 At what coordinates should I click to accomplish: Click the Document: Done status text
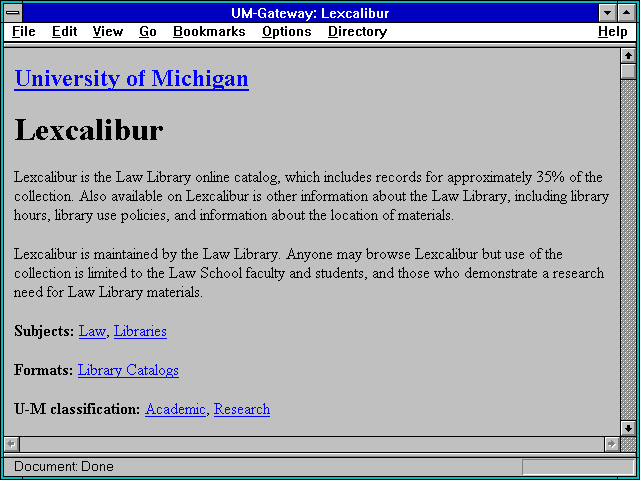coord(64,467)
